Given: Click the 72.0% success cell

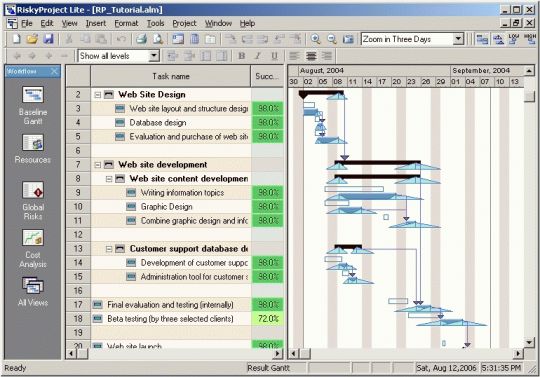Looking at the screenshot, I should click(268, 319).
